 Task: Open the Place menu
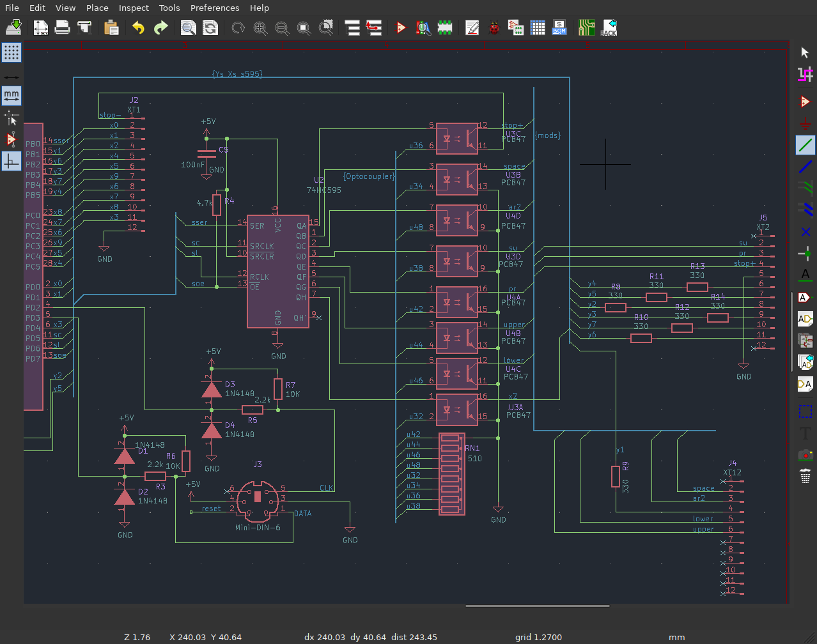[97, 8]
